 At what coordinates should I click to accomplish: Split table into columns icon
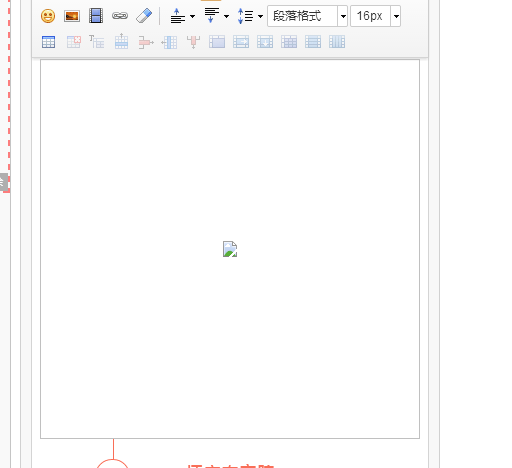pos(337,42)
